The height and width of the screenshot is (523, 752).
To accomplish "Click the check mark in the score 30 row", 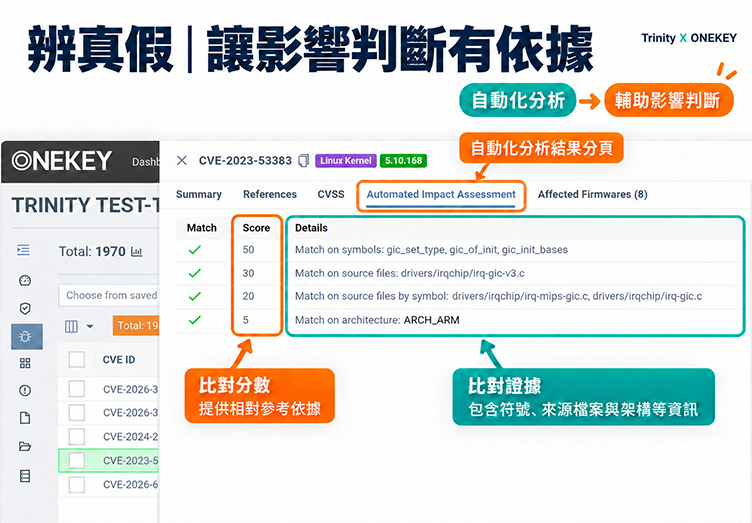I will click(x=194, y=273).
